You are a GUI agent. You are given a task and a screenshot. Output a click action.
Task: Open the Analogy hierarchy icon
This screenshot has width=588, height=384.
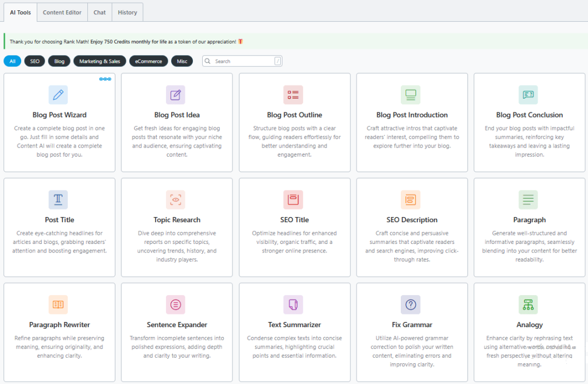[x=528, y=305]
